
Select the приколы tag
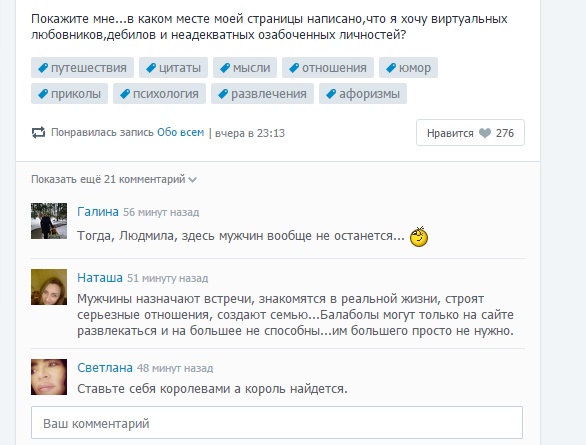(70, 93)
